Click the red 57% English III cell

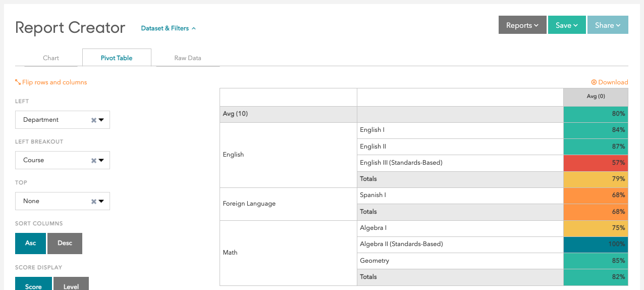[596, 163]
